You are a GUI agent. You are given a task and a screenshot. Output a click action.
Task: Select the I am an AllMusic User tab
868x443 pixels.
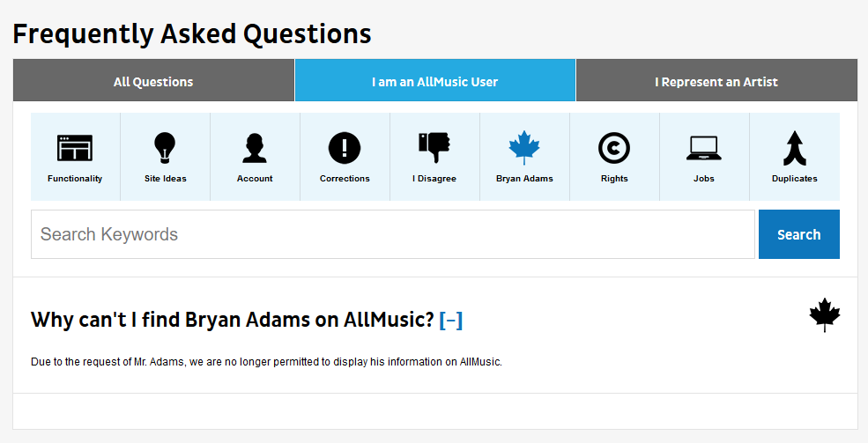pyautogui.click(x=434, y=81)
